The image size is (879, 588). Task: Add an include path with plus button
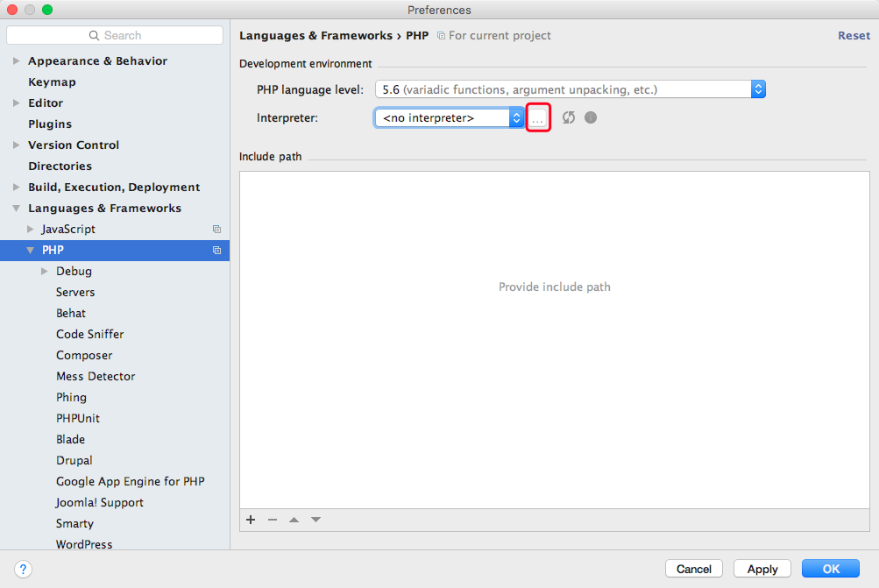(x=251, y=520)
